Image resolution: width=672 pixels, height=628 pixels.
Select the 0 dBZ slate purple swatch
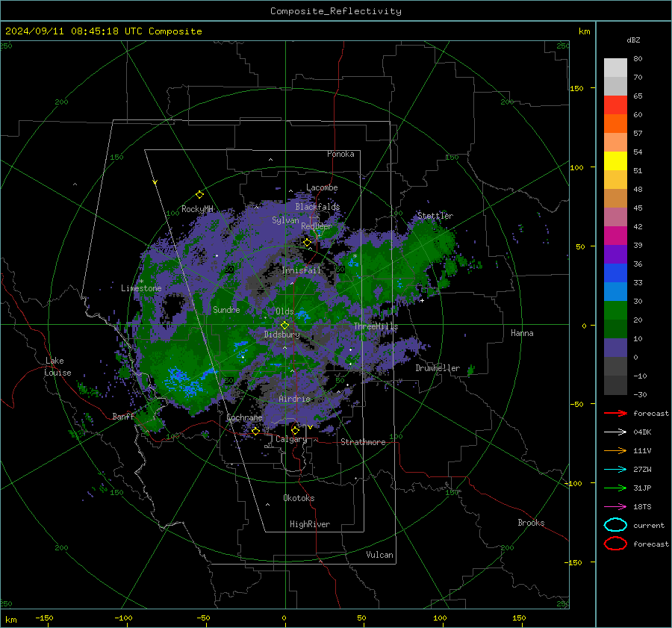tap(615, 348)
